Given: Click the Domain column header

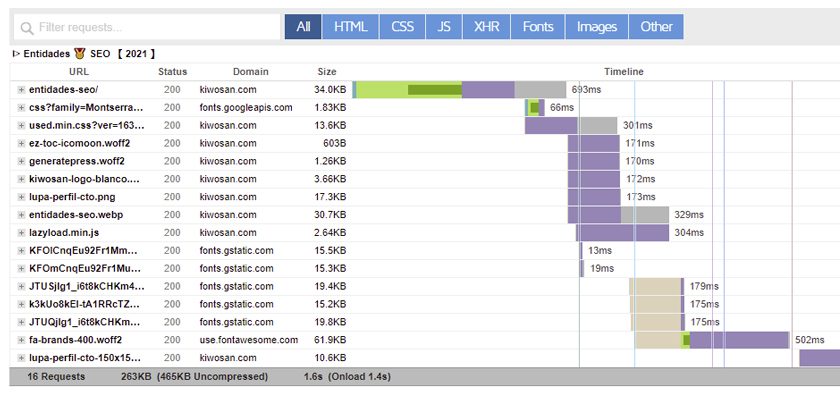Looking at the screenshot, I should 251,72.
